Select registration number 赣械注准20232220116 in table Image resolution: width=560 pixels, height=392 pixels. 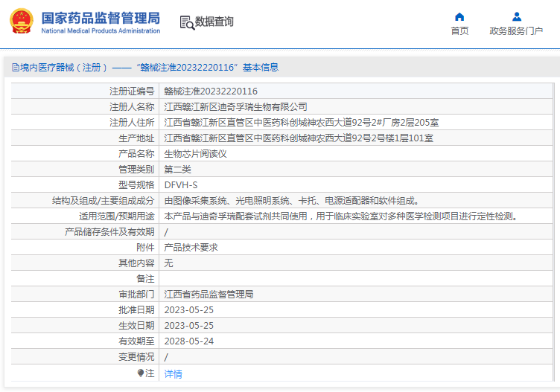click(211, 91)
